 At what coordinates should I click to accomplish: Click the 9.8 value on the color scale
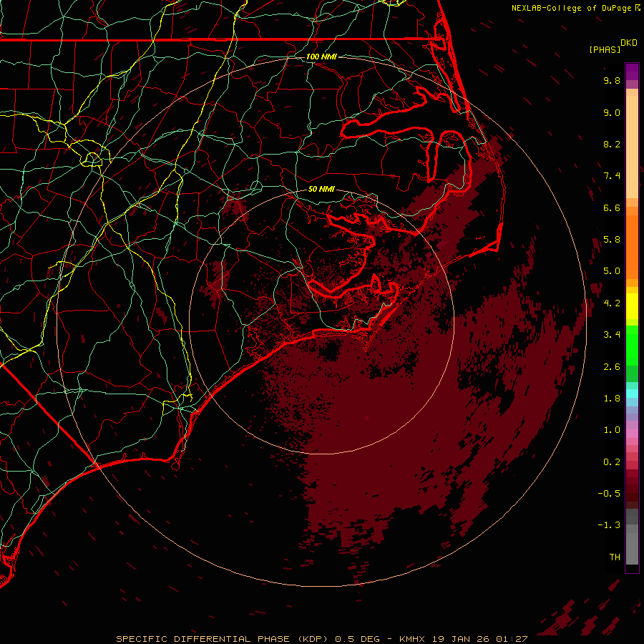[612, 80]
